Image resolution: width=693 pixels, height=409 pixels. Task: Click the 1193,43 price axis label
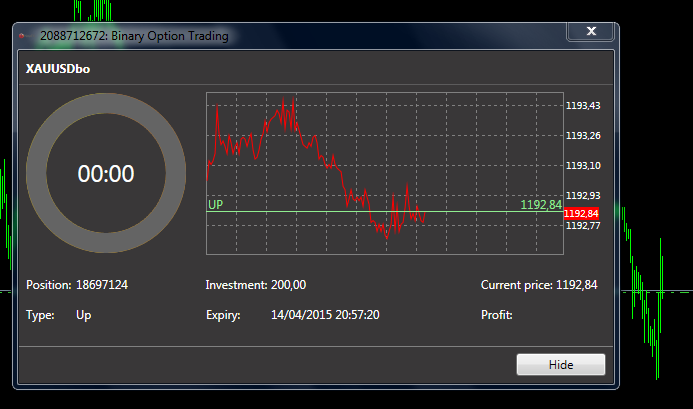click(583, 106)
